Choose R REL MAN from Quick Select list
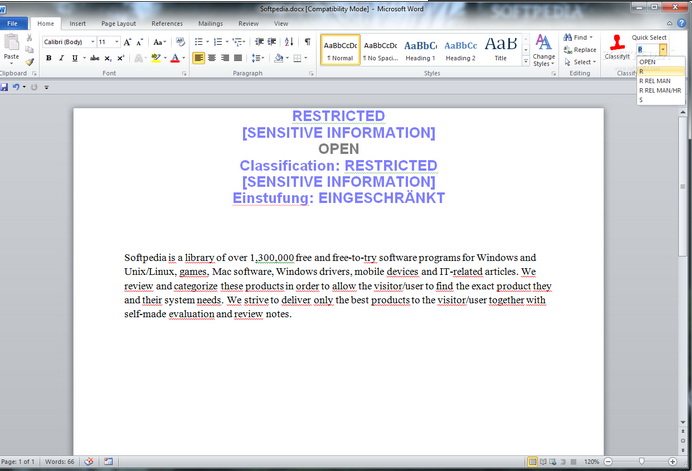Viewport: 692px width, 471px height. click(661, 81)
